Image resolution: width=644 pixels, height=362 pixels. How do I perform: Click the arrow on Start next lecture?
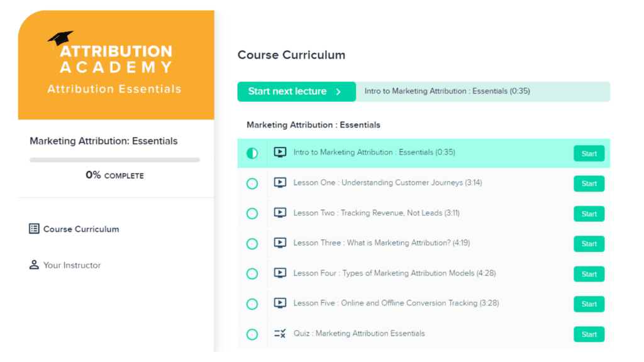tap(338, 92)
